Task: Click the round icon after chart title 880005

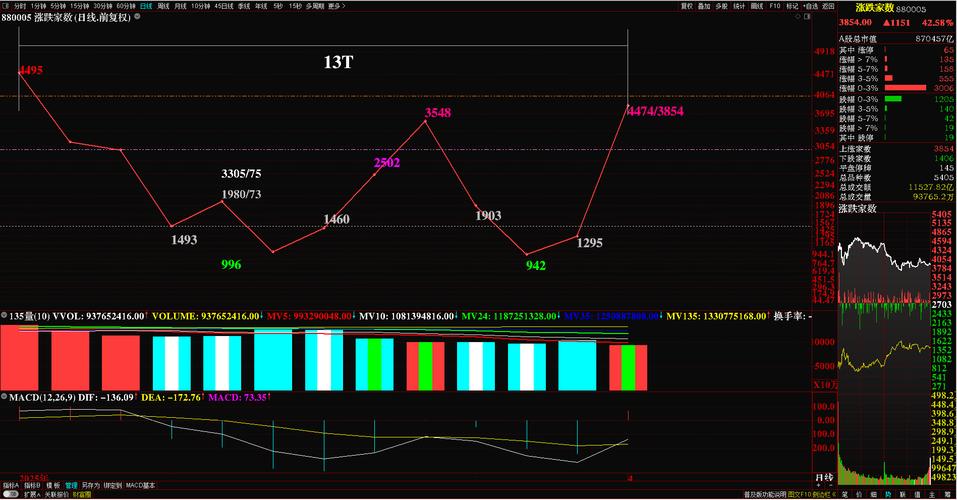Action: 137,16
